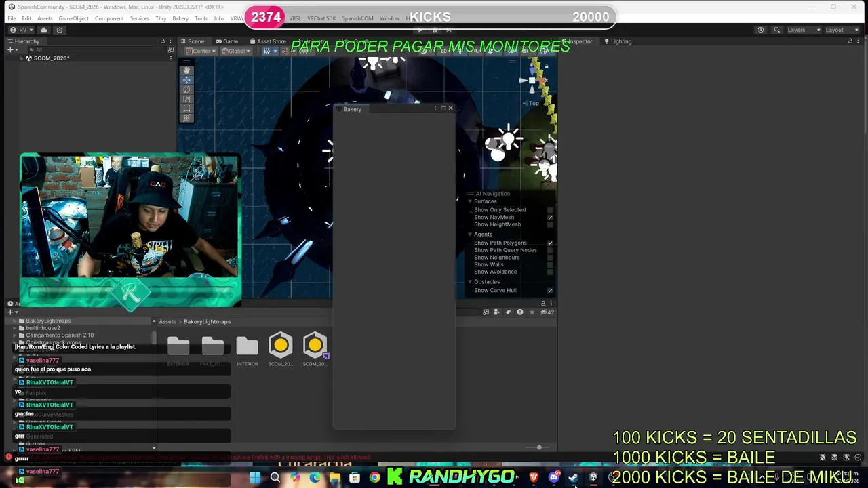The width and height of the screenshot is (868, 488).
Task: Open Windows taskbar search
Action: point(275,478)
